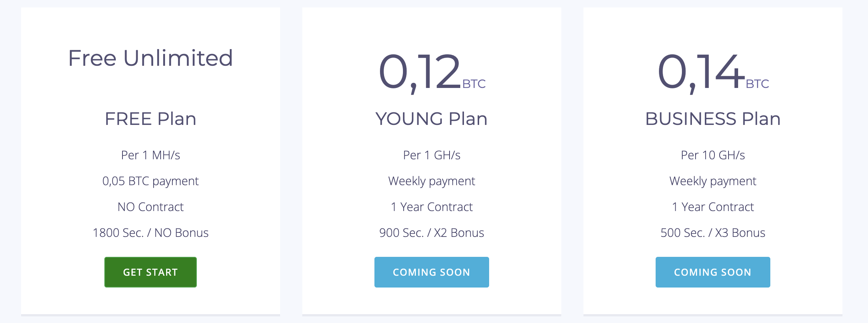Click the Per 1 GH/s text
868x323 pixels.
click(x=431, y=155)
